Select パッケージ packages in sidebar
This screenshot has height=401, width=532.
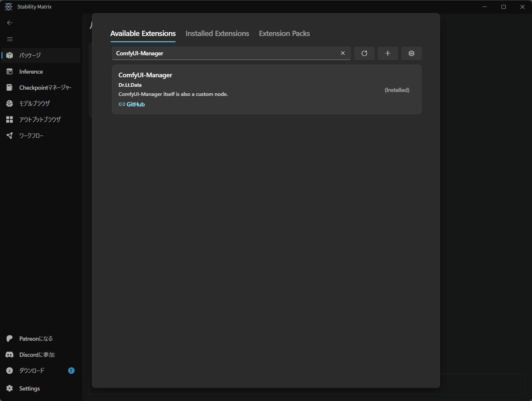(x=30, y=55)
